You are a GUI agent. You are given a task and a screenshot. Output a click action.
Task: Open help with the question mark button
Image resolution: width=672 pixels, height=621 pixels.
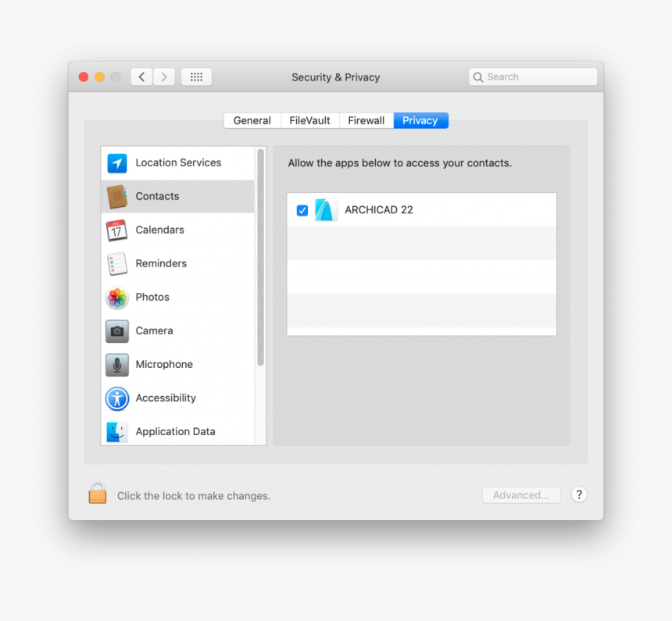click(x=579, y=494)
